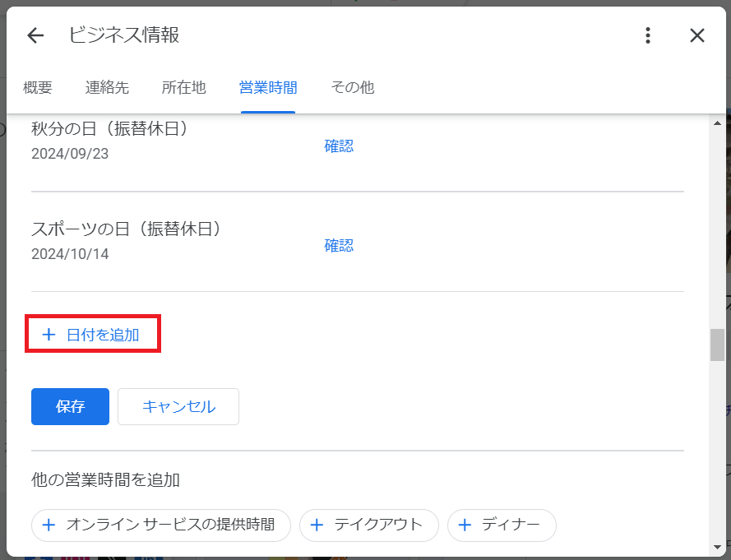Viewport: 731px width, 560px height.
Task: Open the three-dot more options menu
Action: click(x=648, y=35)
